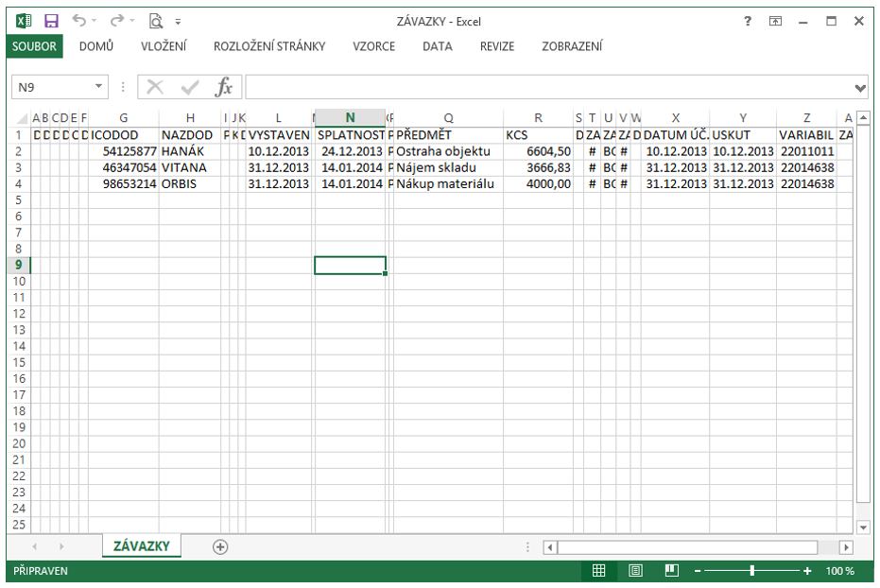Click the cell 'Ostraha objektu'

[x=448, y=151]
